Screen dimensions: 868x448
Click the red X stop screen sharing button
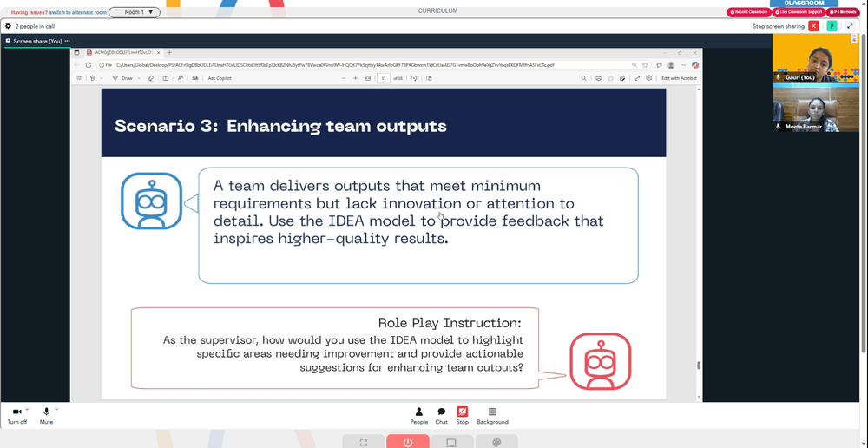(x=813, y=26)
